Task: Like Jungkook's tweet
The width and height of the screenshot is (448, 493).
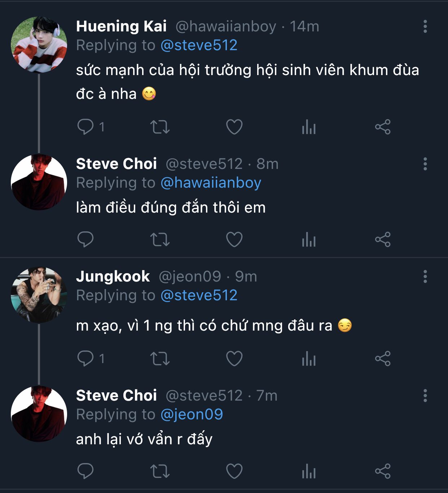Action: (x=234, y=359)
